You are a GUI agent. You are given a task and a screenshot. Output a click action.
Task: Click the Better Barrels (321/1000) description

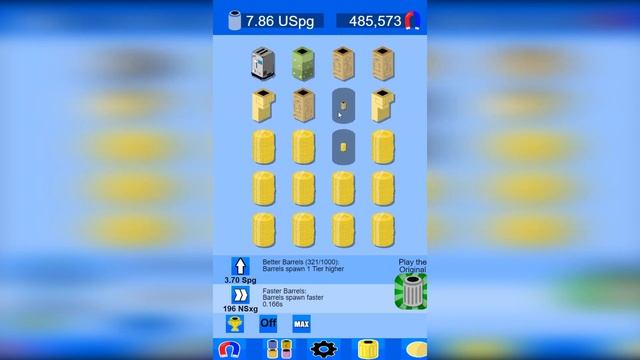tap(303, 265)
